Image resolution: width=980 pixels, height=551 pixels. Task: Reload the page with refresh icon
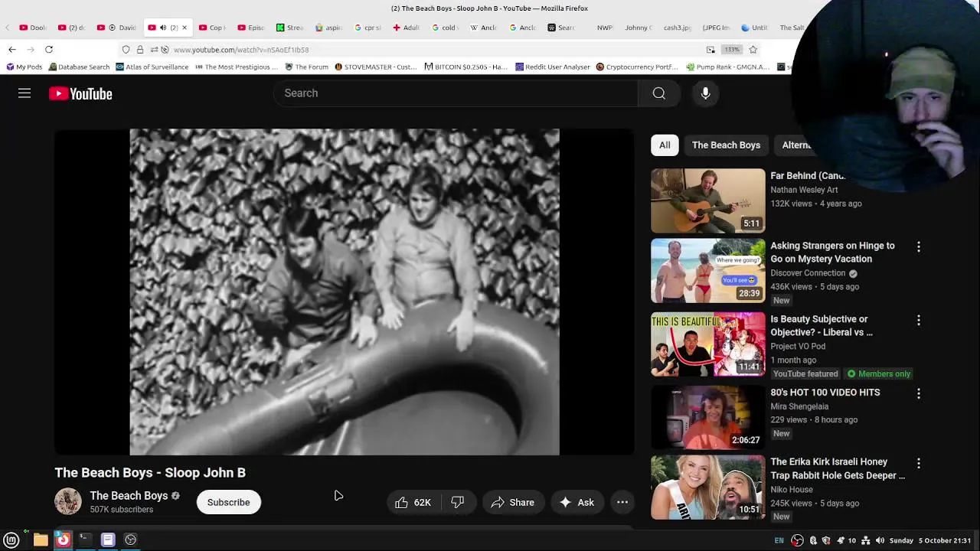[49, 50]
